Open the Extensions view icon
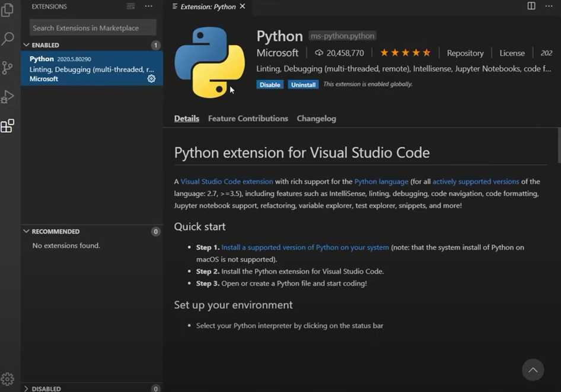Viewport: 561px width, 392px height. [7, 126]
